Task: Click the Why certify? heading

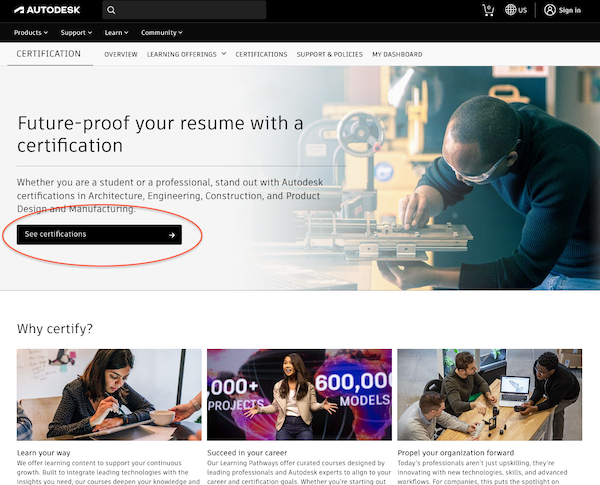Action: [55, 328]
